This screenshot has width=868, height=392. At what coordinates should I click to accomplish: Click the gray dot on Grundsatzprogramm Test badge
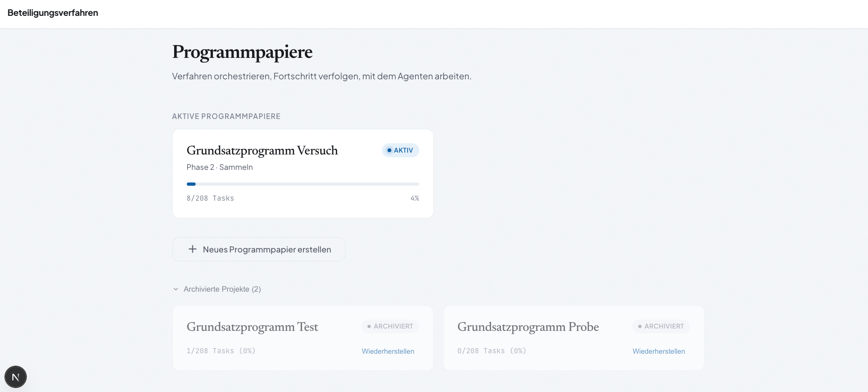click(368, 326)
